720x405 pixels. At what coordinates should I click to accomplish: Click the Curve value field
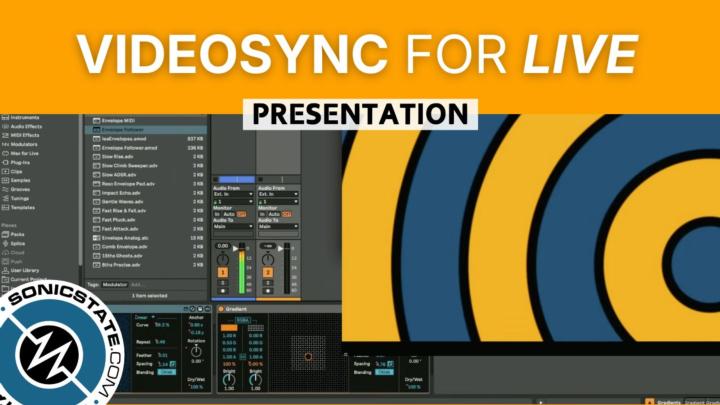coord(162,325)
